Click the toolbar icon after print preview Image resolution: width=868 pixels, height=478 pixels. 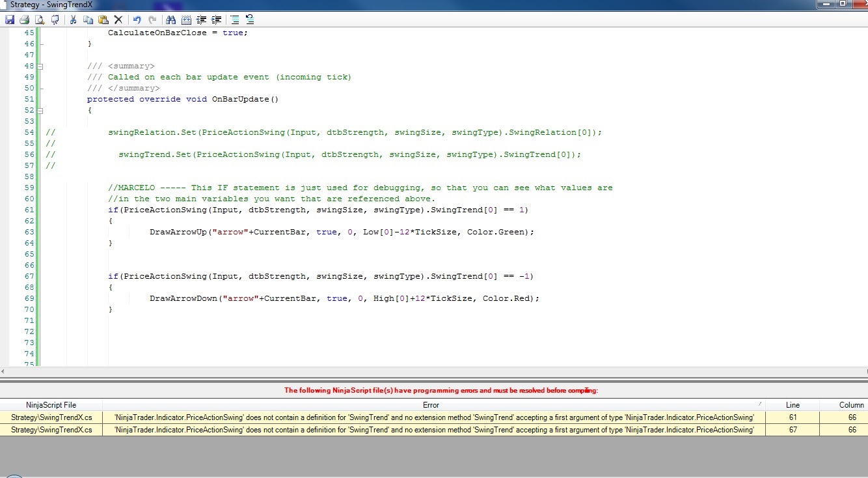click(x=55, y=20)
